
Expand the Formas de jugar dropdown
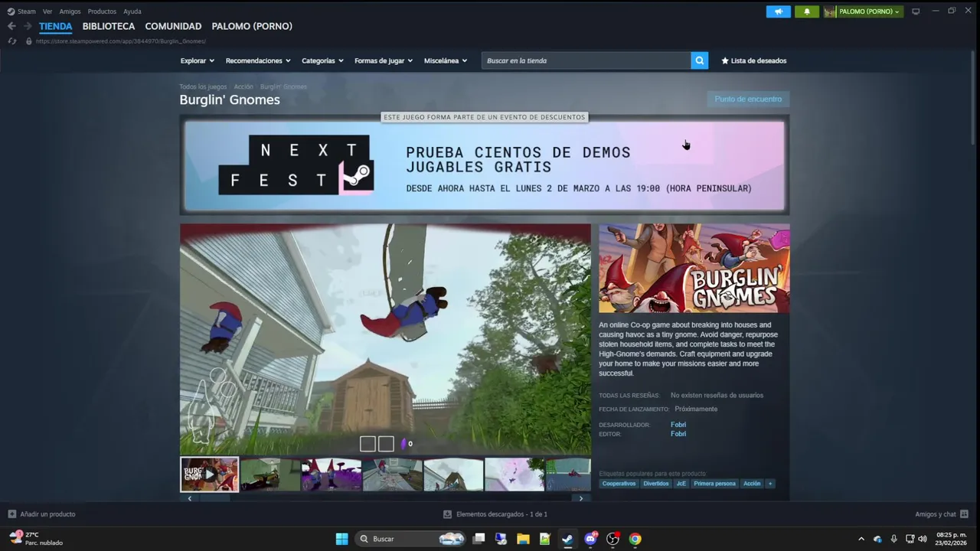(384, 60)
